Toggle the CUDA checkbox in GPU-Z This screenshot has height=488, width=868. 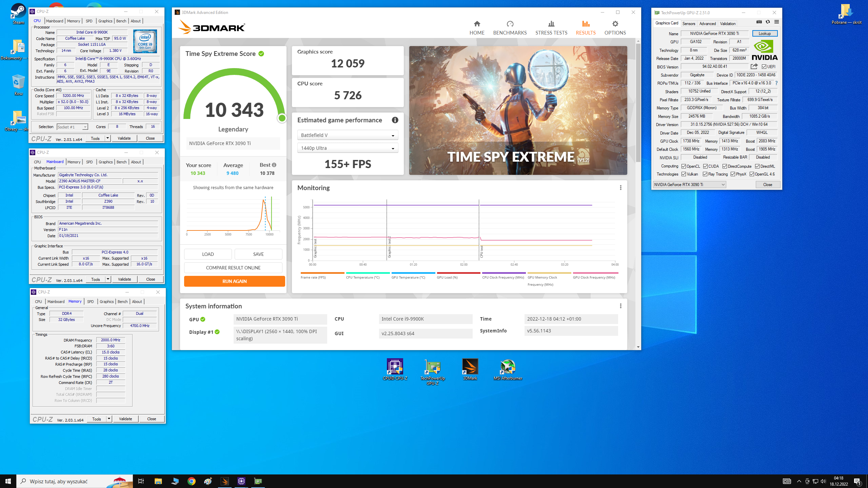pyautogui.click(x=705, y=166)
